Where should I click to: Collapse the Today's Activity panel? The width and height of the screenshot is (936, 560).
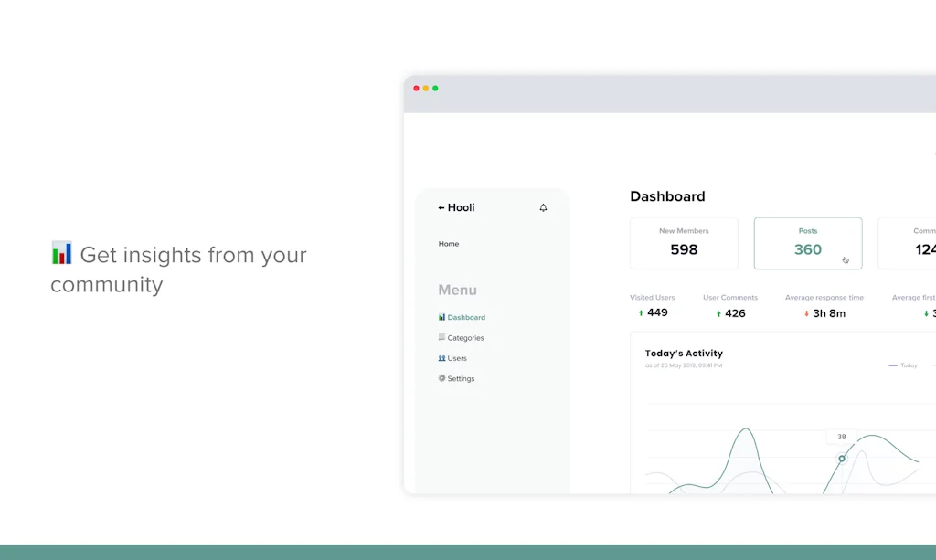click(684, 354)
